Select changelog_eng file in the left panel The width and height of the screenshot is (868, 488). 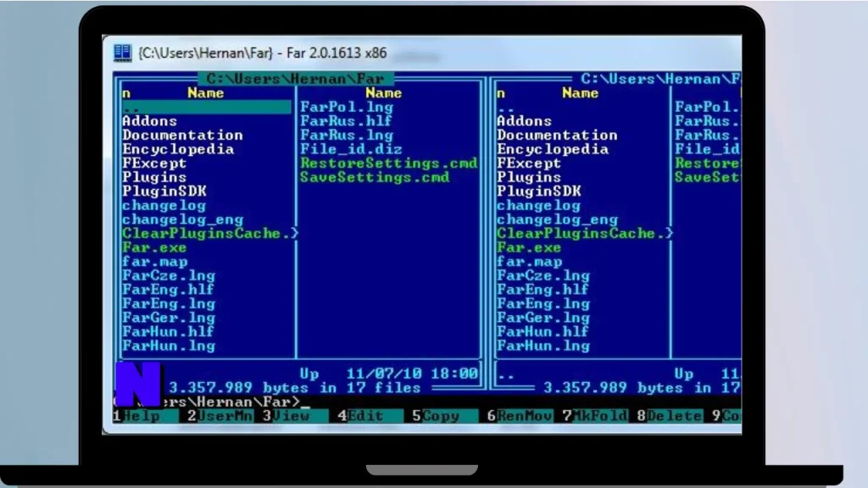coord(183,219)
